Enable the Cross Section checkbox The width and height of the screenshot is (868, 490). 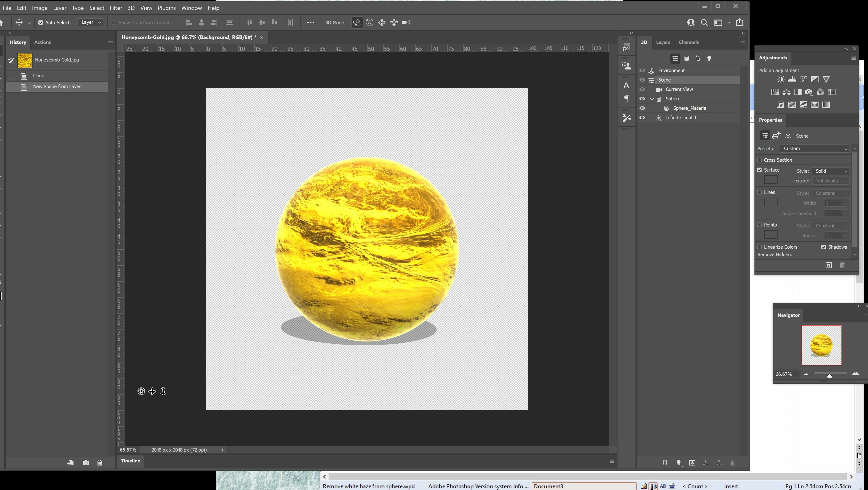click(x=759, y=160)
